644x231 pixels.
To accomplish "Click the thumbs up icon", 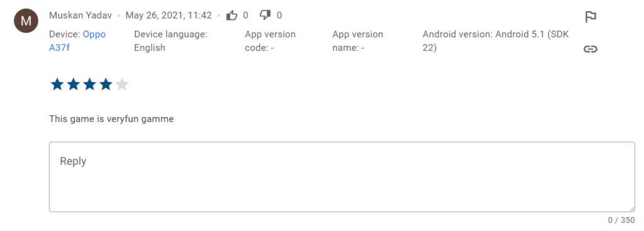I will (232, 16).
